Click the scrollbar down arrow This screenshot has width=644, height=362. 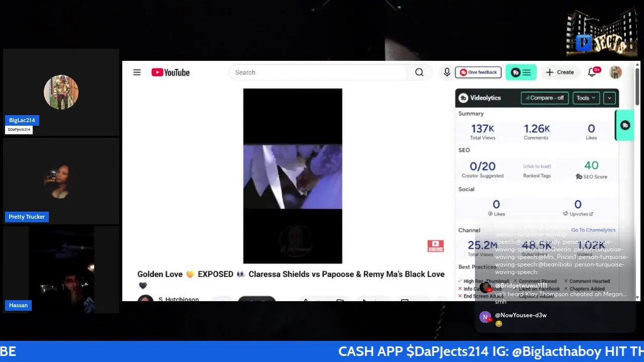pos(637,297)
